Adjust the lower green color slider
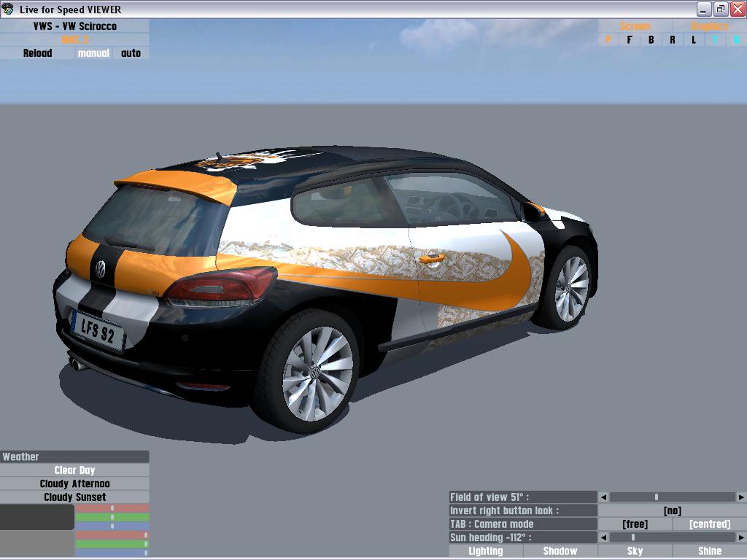This screenshot has height=560, width=747. click(x=112, y=544)
